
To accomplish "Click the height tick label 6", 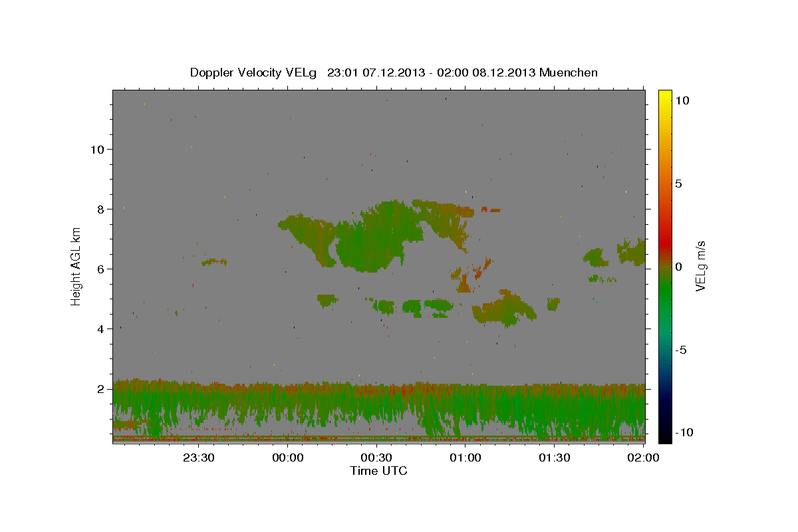I will coord(100,269).
